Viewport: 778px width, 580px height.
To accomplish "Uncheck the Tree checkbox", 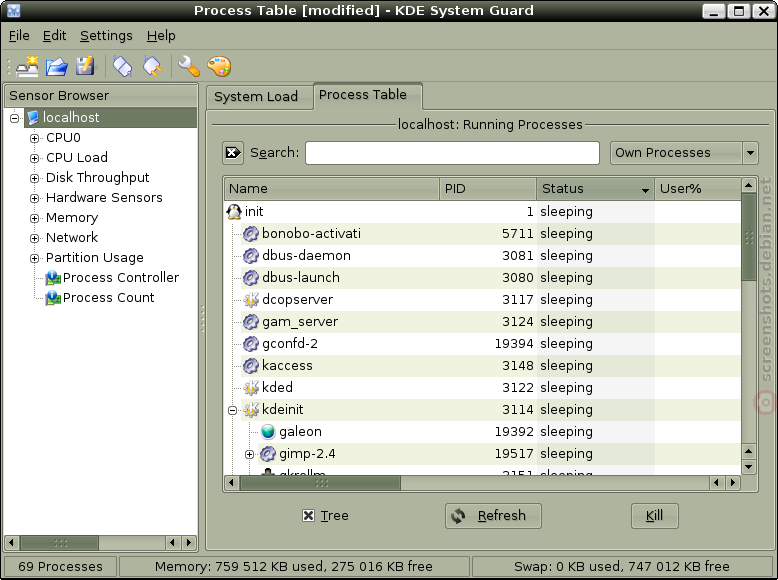I will pyautogui.click(x=308, y=516).
